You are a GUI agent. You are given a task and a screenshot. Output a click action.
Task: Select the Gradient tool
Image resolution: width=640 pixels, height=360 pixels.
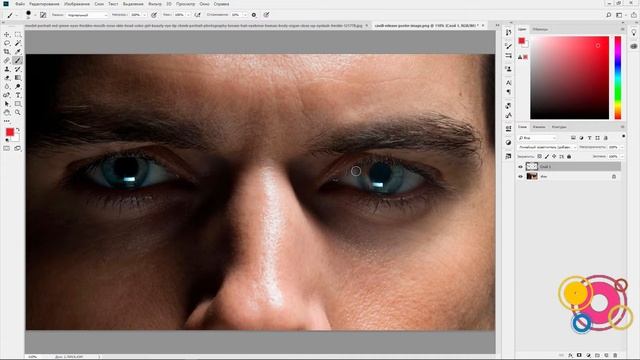pyautogui.click(x=18, y=78)
